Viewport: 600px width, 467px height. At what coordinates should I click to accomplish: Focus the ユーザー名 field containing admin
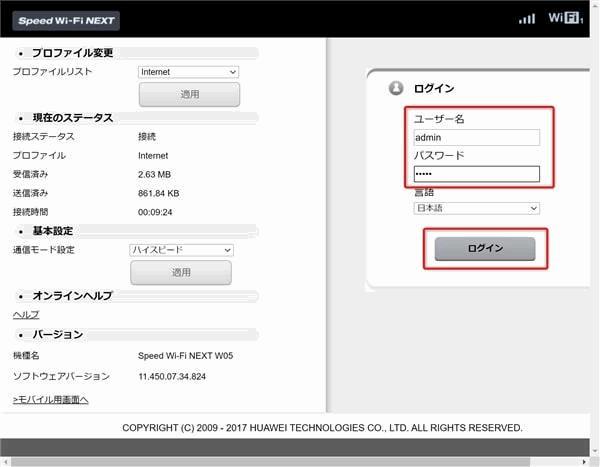click(x=477, y=137)
